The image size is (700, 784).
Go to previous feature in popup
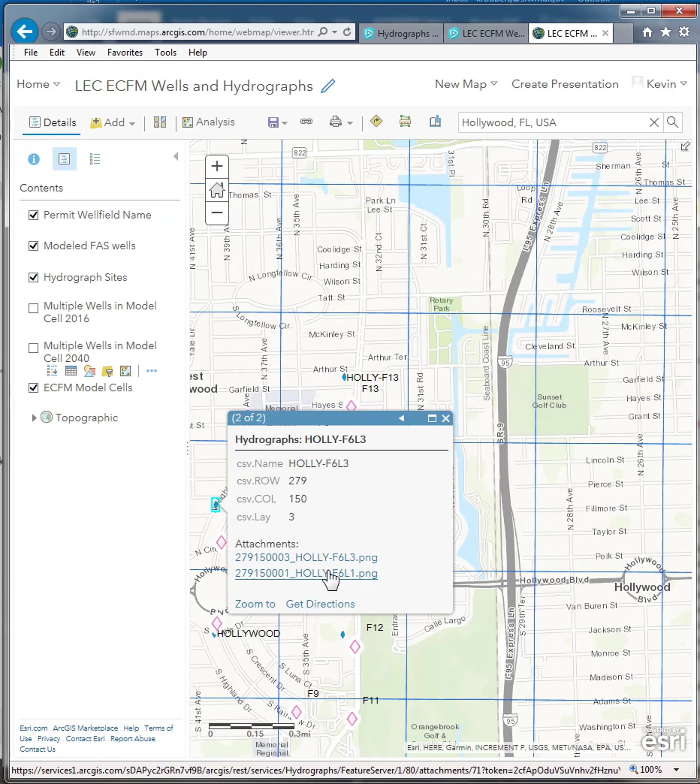[401, 419]
